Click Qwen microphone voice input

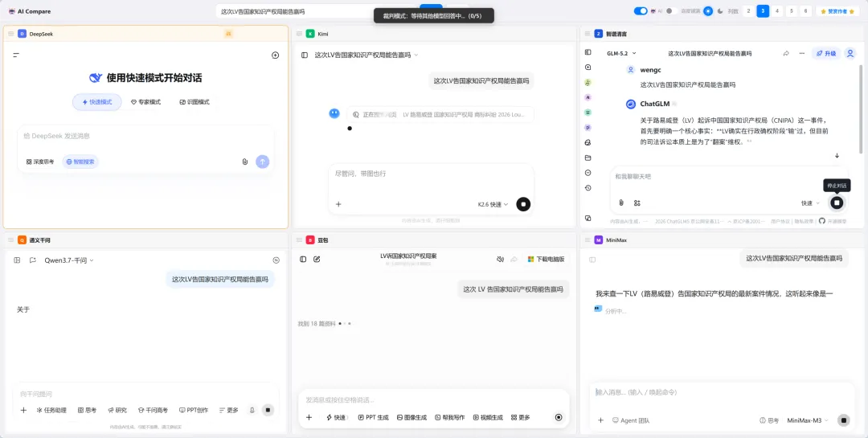click(x=252, y=411)
